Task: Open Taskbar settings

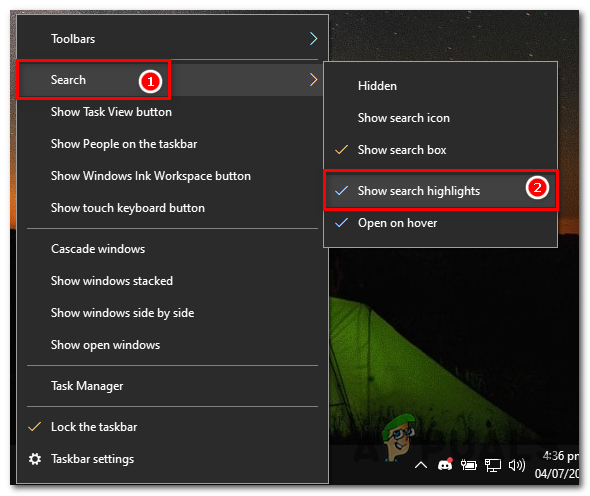Action: click(172, 459)
